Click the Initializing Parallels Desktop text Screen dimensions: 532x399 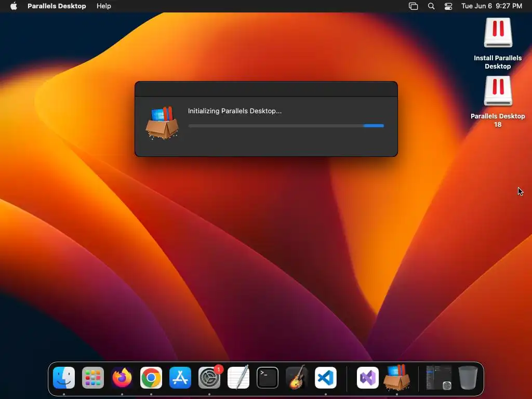235,111
